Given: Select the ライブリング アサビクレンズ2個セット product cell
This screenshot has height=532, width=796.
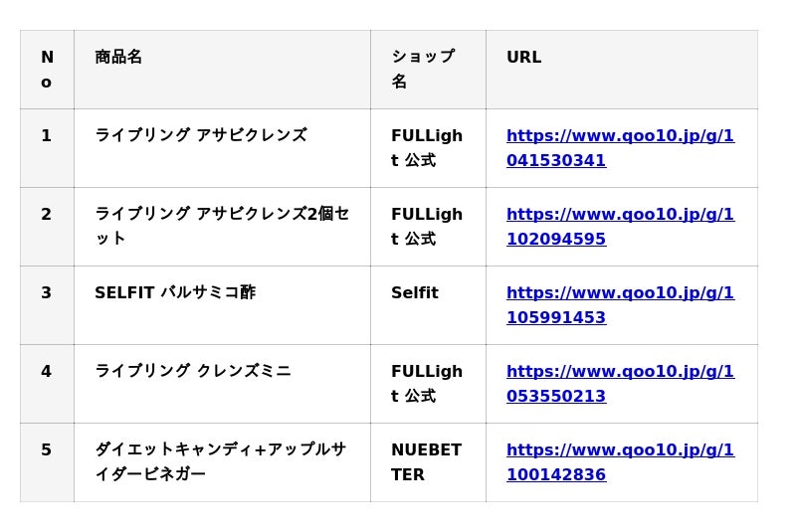Looking at the screenshot, I should point(221,226).
